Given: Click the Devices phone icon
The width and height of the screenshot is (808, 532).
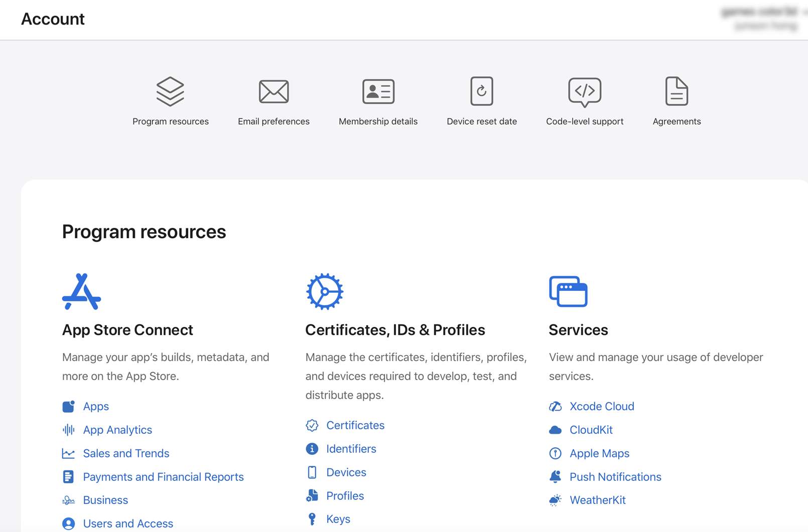Looking at the screenshot, I should tap(312, 472).
